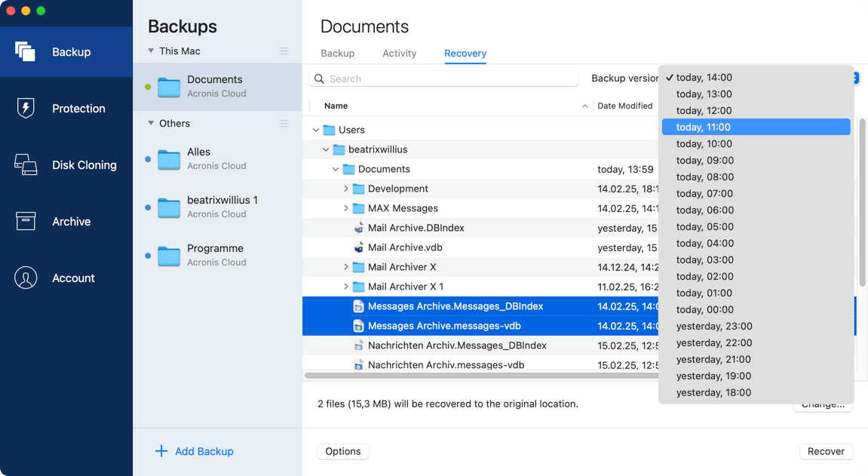Click the Development folder icon

pos(359,189)
